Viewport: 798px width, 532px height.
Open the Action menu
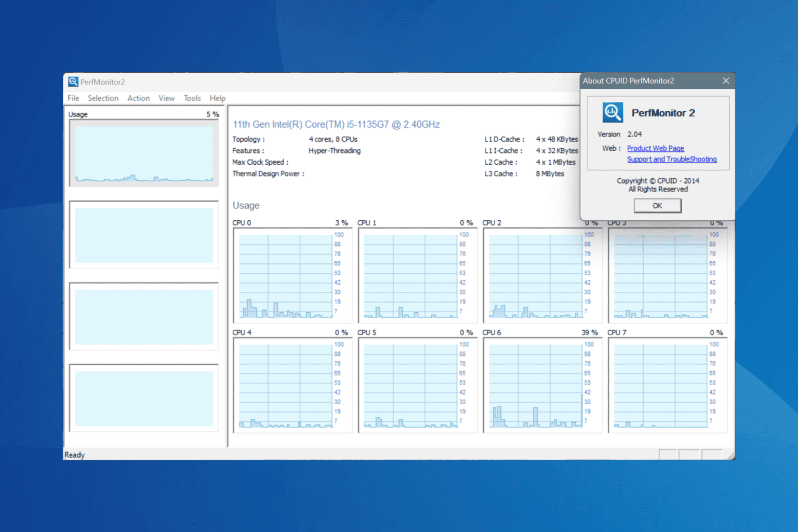coord(138,98)
